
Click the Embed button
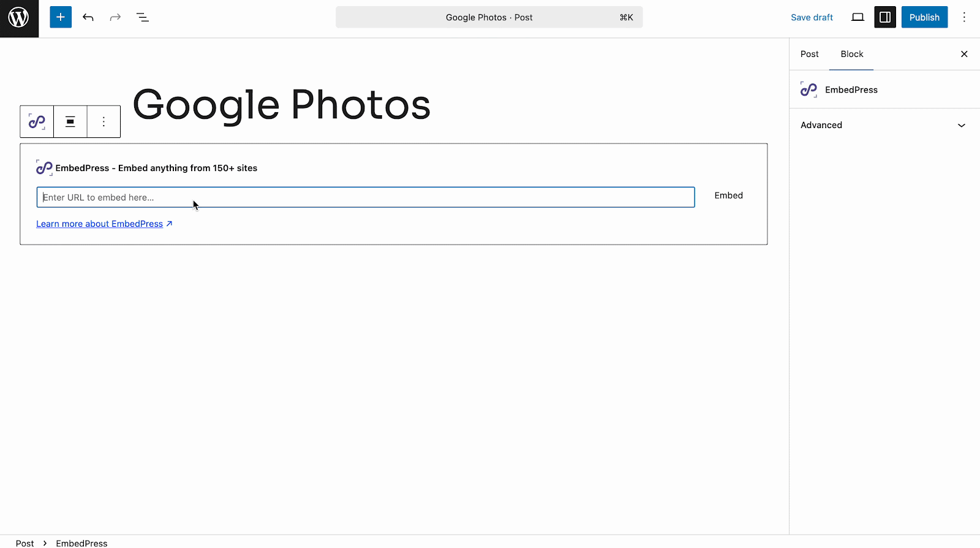point(728,196)
